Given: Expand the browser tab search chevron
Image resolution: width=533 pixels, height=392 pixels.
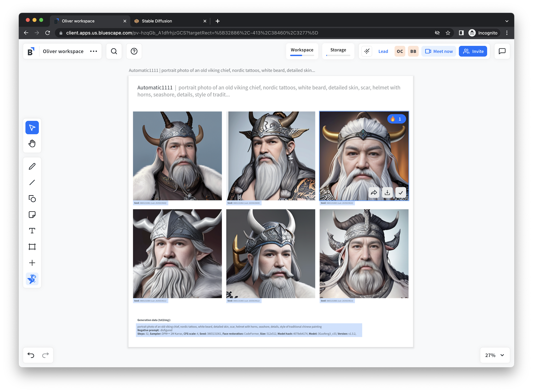Looking at the screenshot, I should 506,21.
